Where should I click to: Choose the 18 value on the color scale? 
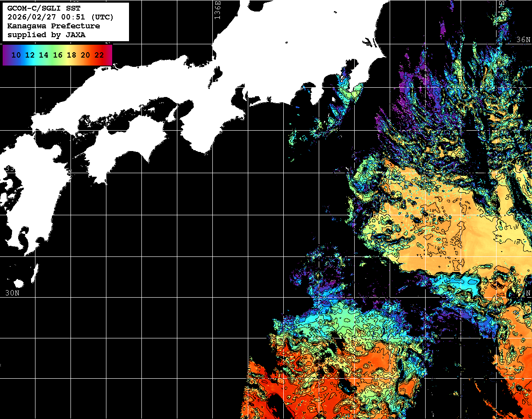pos(71,55)
